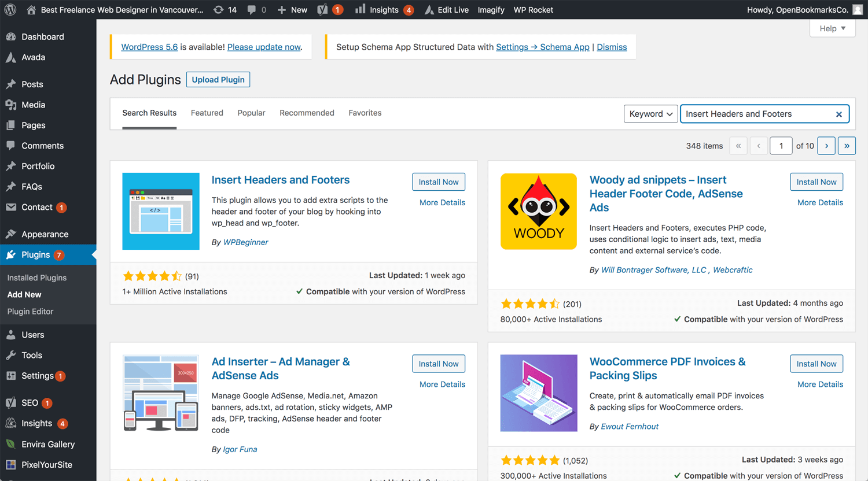Jump to last page of results
868x481 pixels.
coord(847,146)
